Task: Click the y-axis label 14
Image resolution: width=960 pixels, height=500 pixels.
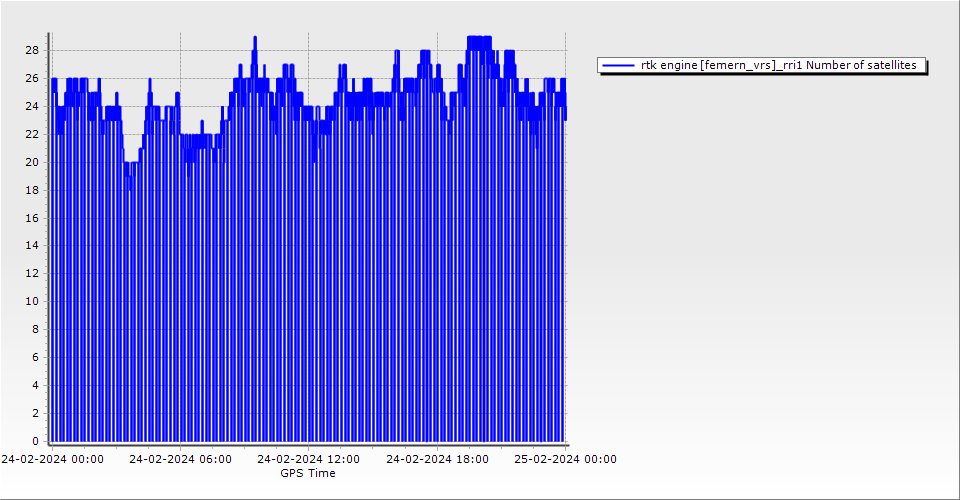Action: coord(32,245)
